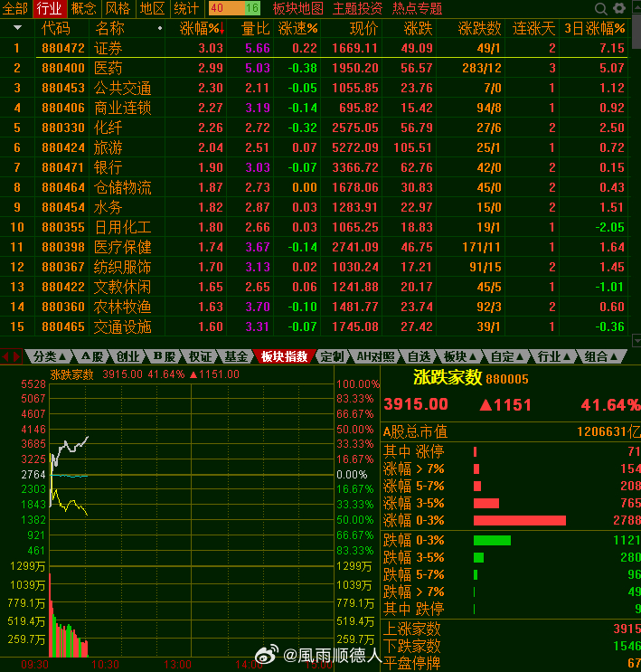Click the red right arrow beside tabs
641x672 pixels.
pyautogui.click(x=16, y=356)
